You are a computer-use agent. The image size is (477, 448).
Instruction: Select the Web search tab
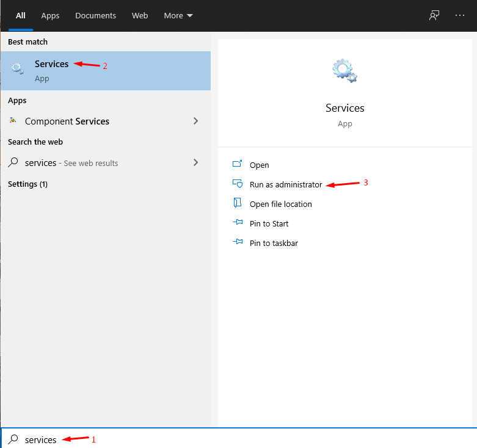click(140, 15)
